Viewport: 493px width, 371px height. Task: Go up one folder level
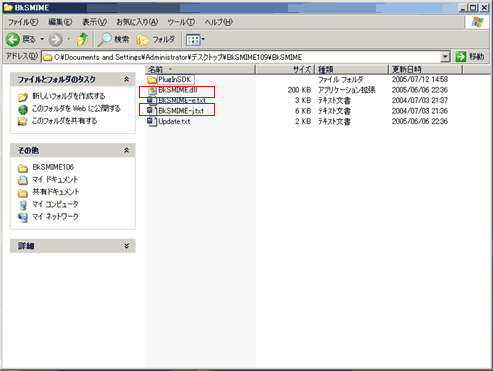coord(82,40)
